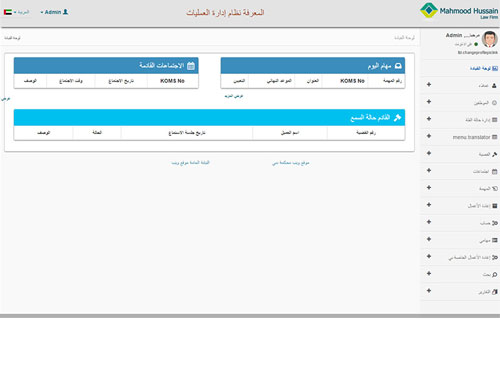Click the magnifier search icon in sidebar

495,275
